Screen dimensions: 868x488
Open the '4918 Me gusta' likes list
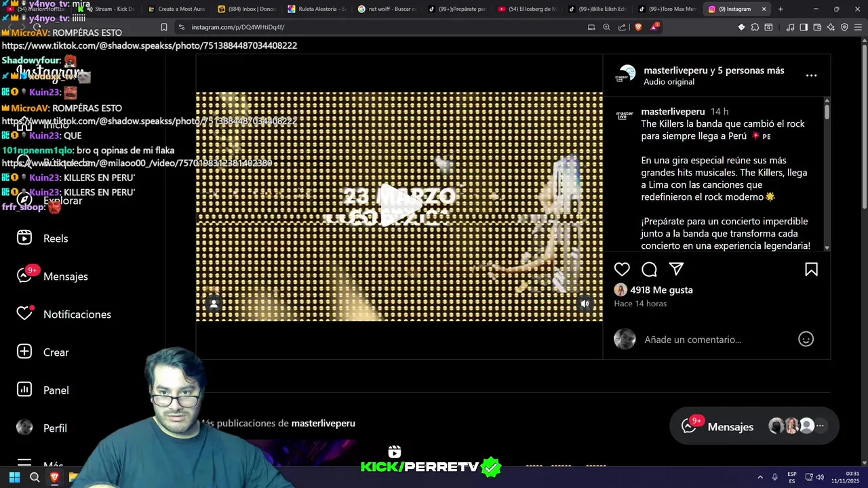click(661, 289)
